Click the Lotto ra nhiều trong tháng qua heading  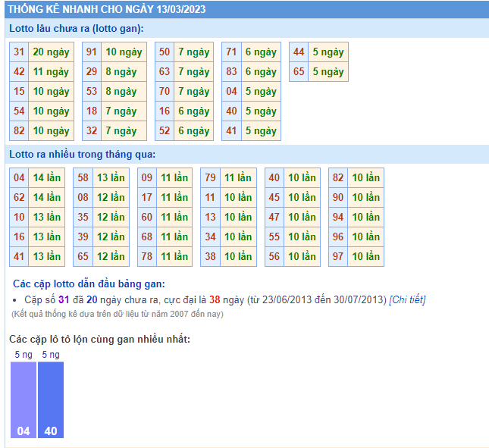82,155
